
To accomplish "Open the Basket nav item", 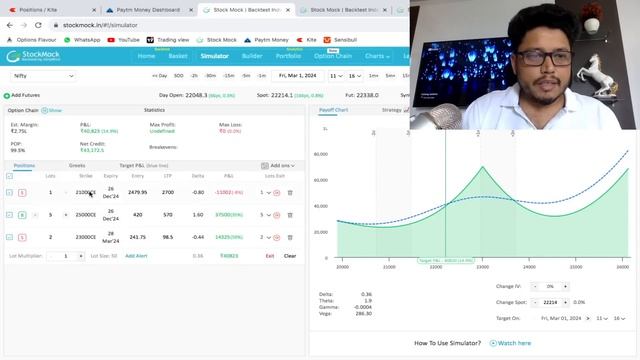I will click(x=178, y=56).
